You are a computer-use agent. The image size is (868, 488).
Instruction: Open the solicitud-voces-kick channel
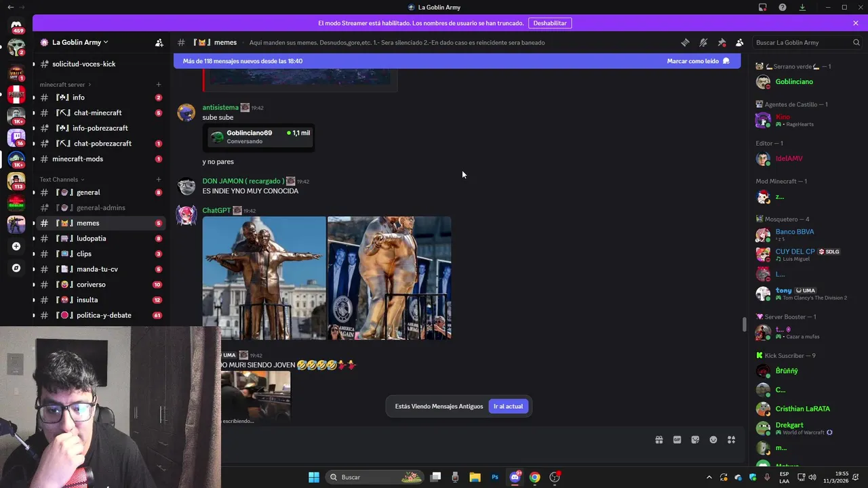(100, 64)
